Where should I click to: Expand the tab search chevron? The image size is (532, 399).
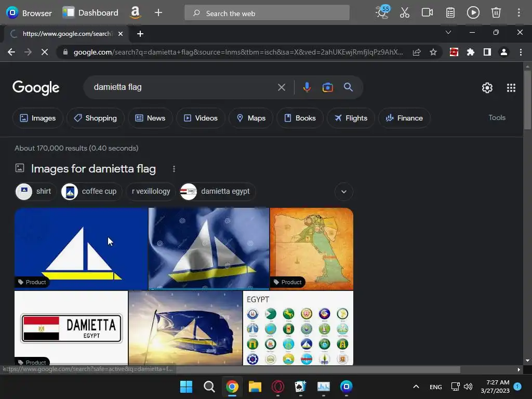pyautogui.click(x=448, y=32)
